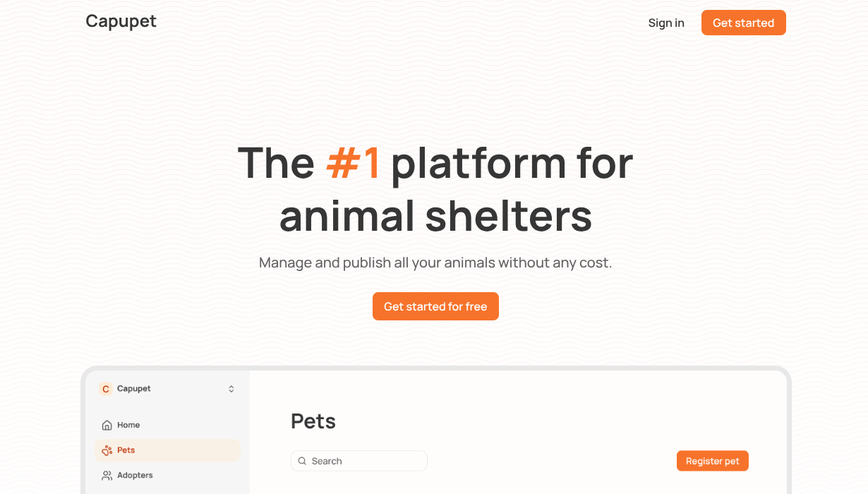Click Get started for free
This screenshot has height=494, width=868.
click(x=435, y=306)
